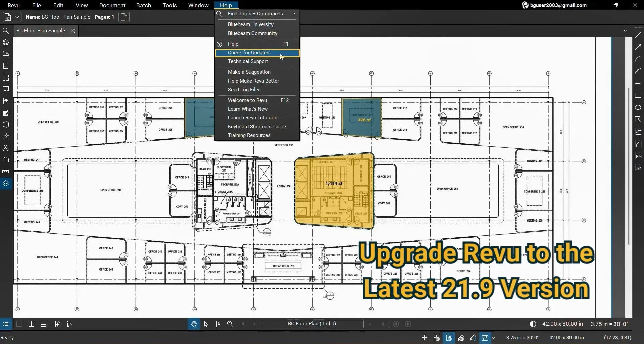Activate the Select arrow tool
This screenshot has height=344, width=644.
click(x=206, y=324)
